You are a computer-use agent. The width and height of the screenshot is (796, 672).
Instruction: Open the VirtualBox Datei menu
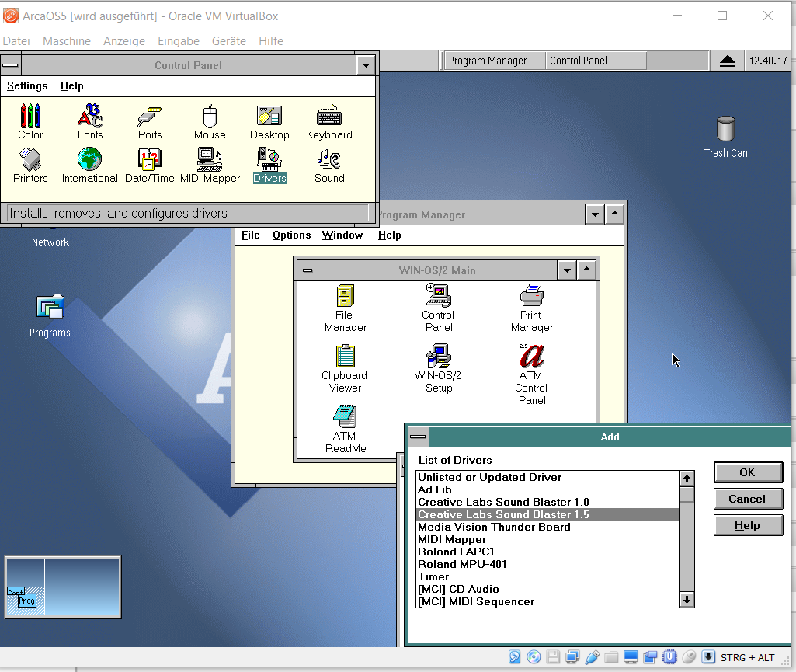pos(16,40)
